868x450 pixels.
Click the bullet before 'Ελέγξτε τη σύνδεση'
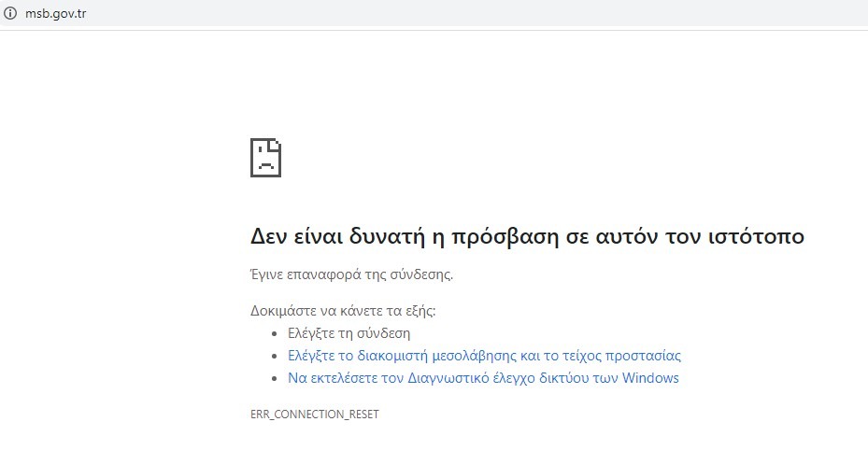click(x=275, y=333)
